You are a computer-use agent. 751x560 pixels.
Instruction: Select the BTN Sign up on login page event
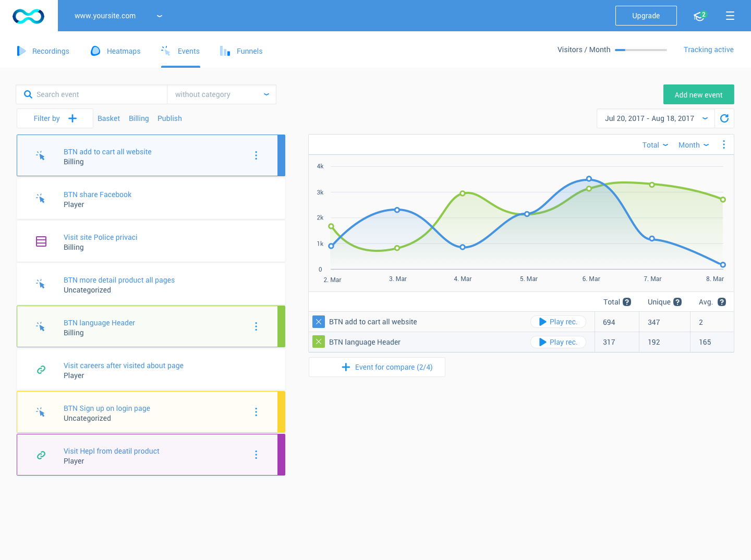(x=151, y=412)
